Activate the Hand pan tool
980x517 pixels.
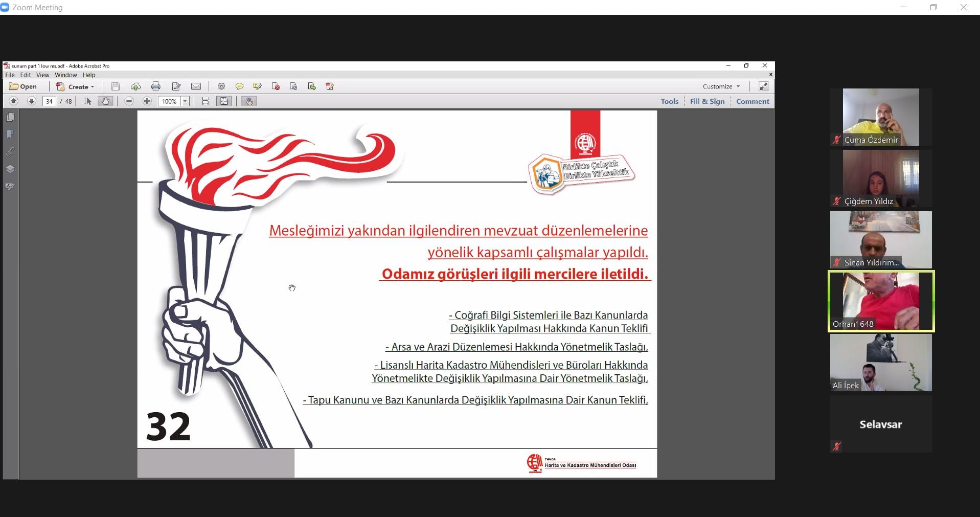point(105,101)
